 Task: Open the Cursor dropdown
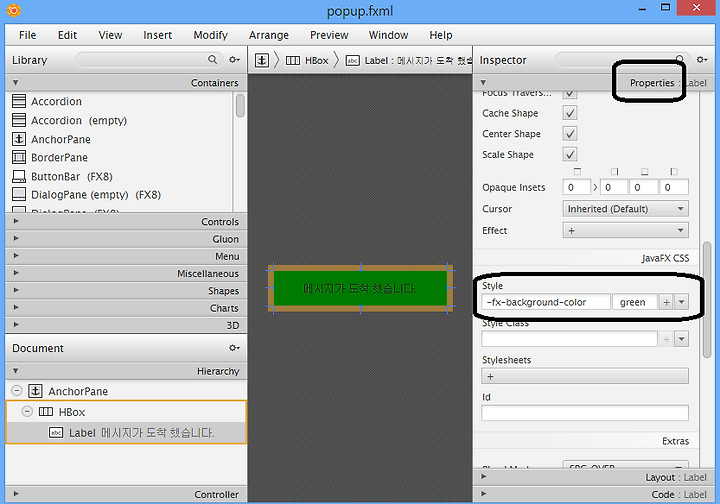click(x=625, y=209)
